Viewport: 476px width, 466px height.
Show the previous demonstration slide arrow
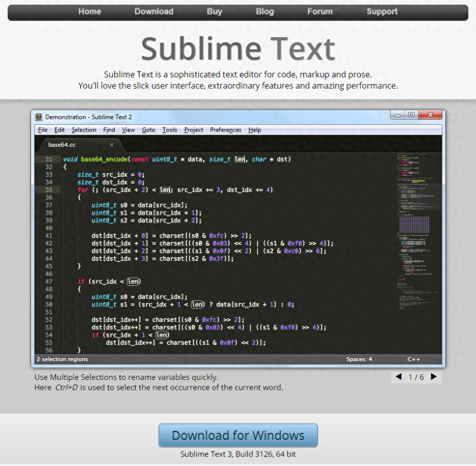coord(399,377)
